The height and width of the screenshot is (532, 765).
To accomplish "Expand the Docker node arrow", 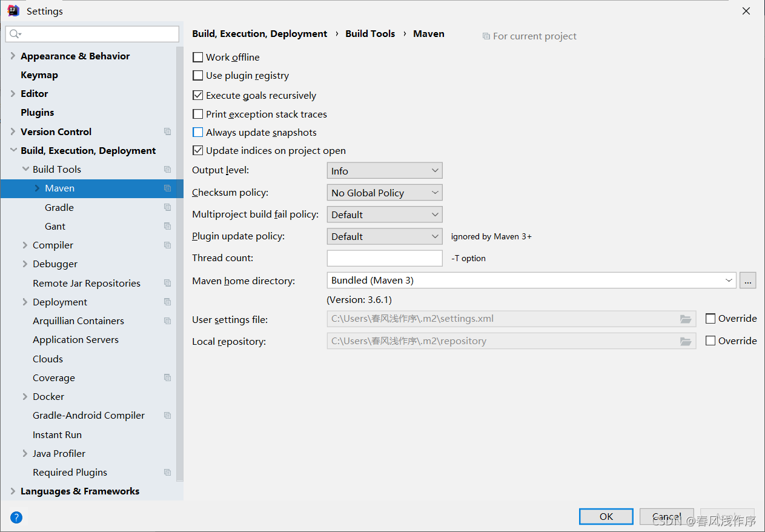I will (x=25, y=396).
